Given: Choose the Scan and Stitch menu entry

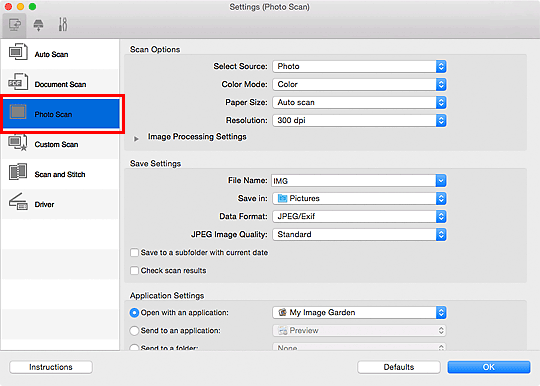Looking at the screenshot, I should click(x=60, y=174).
